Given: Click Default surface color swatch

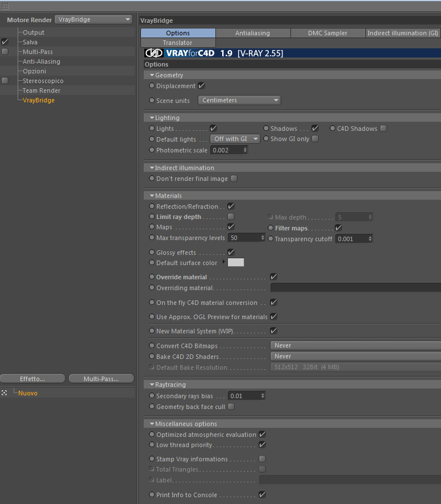Looking at the screenshot, I should pyautogui.click(x=236, y=262).
